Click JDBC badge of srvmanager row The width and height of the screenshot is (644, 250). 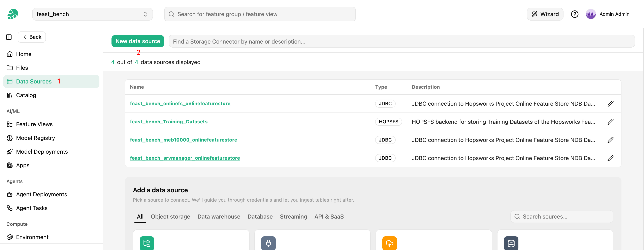tap(385, 158)
